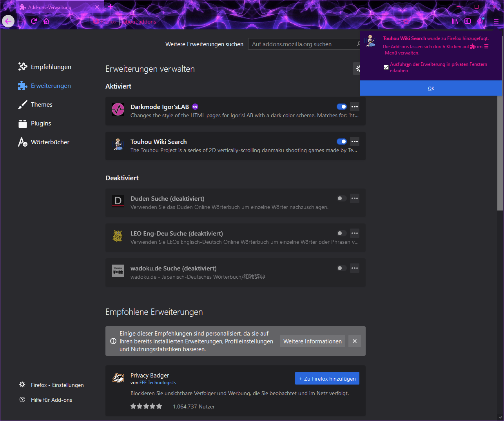Click Weitere Informationen button
This screenshot has height=421, width=504.
click(x=312, y=341)
